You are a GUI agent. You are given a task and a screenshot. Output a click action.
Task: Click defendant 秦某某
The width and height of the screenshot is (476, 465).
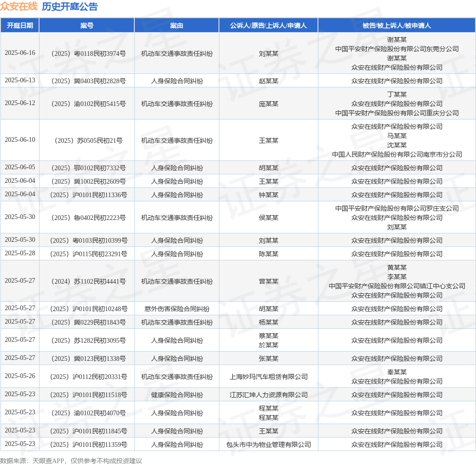[x=397, y=372]
